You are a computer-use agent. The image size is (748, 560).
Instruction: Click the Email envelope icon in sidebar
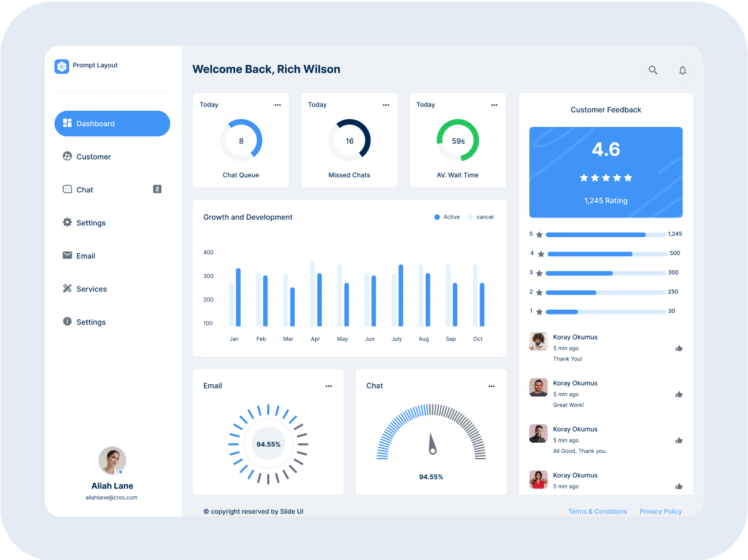(x=67, y=256)
